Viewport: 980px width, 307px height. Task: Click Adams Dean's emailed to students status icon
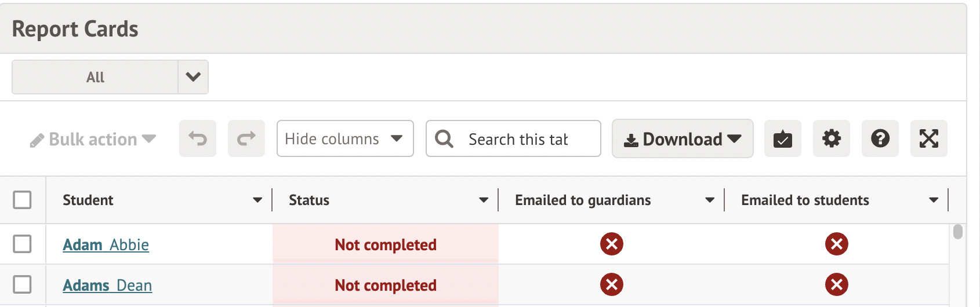click(837, 285)
